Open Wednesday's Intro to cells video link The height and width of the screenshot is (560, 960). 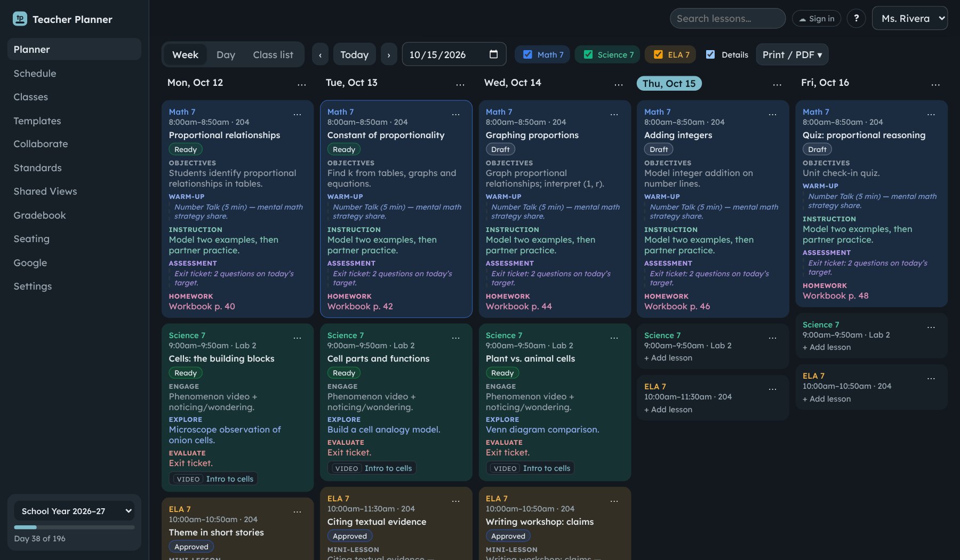click(530, 468)
